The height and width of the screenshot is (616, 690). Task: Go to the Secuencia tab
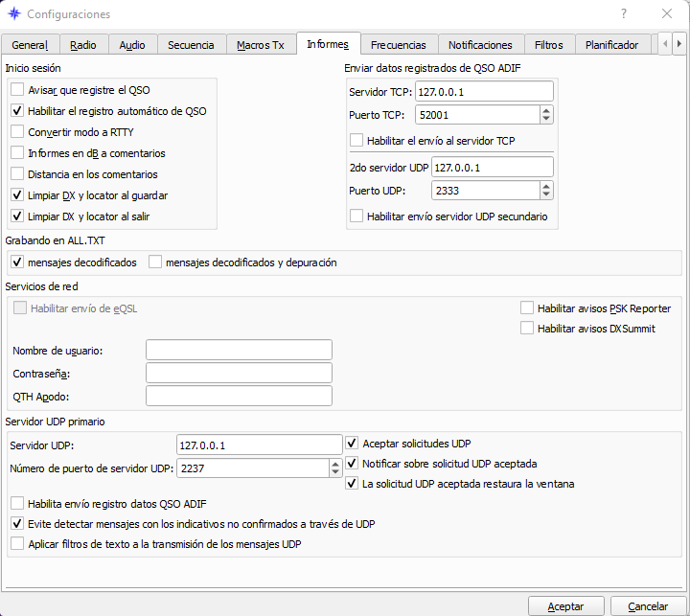point(191,45)
